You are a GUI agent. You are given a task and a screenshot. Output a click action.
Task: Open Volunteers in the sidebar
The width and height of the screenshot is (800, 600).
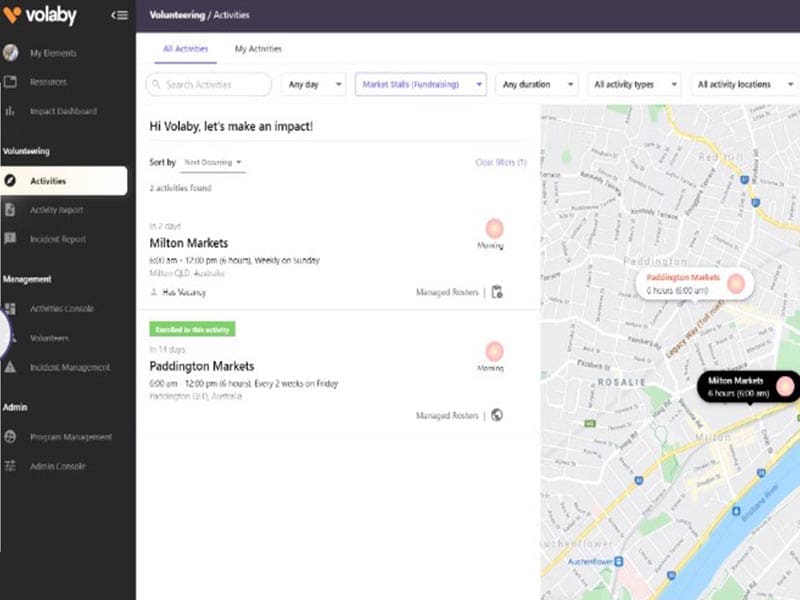click(49, 338)
